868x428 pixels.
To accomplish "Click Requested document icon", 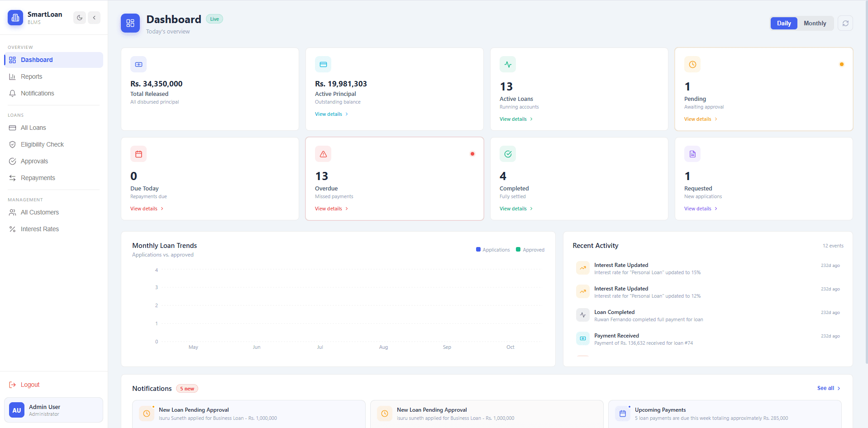I will 692,154.
